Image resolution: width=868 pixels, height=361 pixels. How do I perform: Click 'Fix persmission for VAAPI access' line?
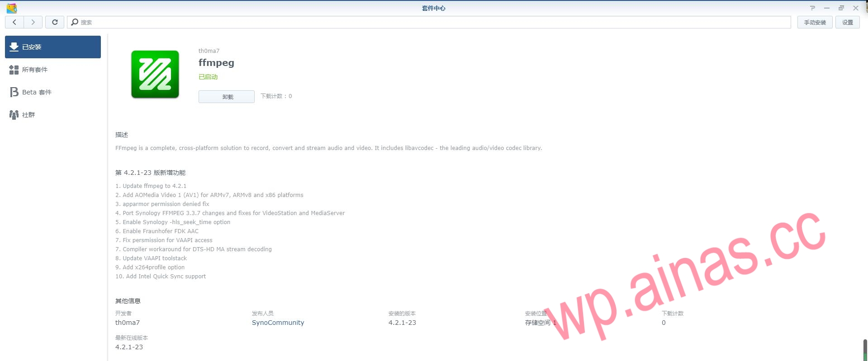164,240
